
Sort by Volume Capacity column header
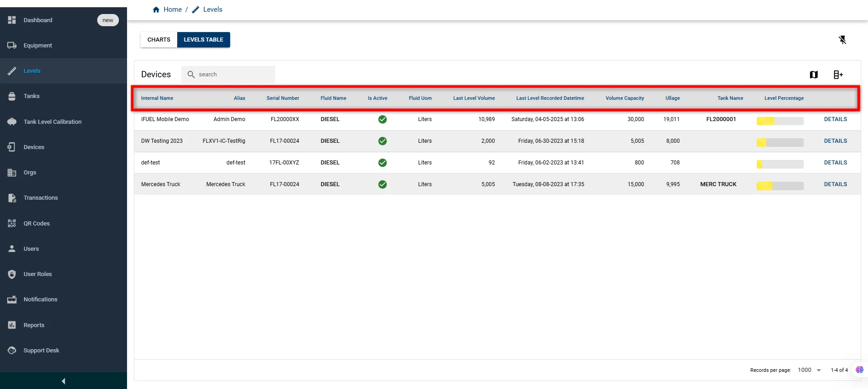[625, 98]
